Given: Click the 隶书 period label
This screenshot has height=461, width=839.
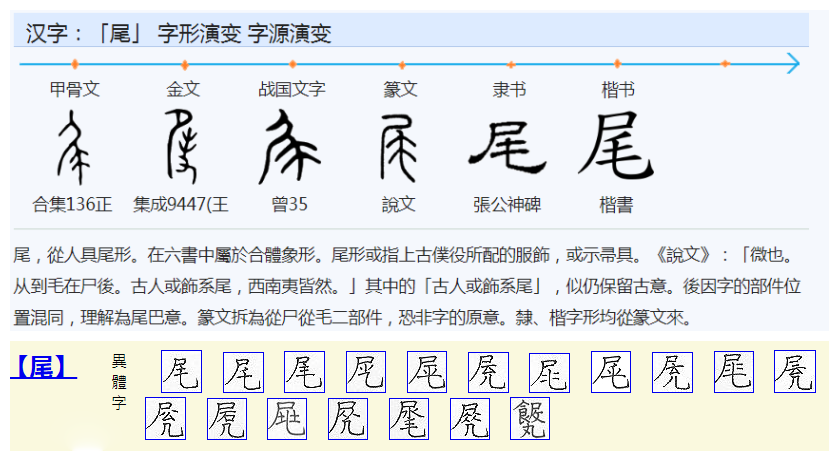Looking at the screenshot, I should click(509, 89).
